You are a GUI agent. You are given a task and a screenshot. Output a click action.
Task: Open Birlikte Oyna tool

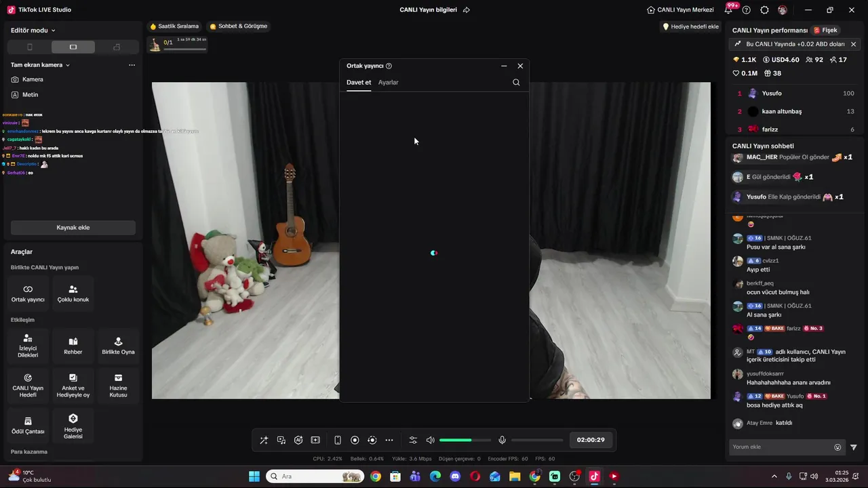coord(118,346)
